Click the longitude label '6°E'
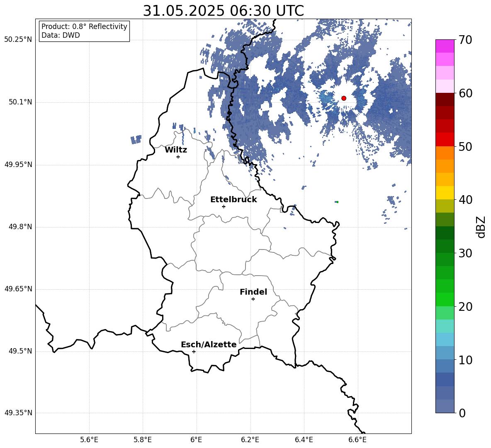This screenshot has width=491, height=448. click(196, 440)
